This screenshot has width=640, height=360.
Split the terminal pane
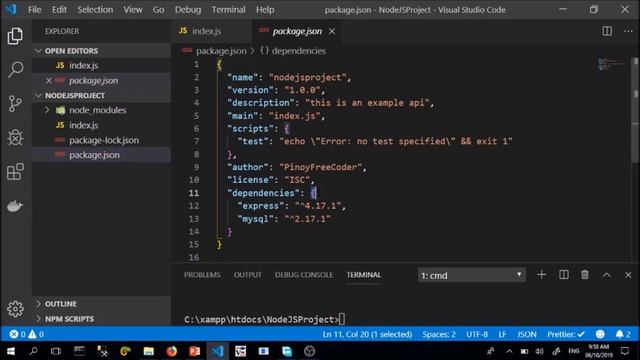564,275
